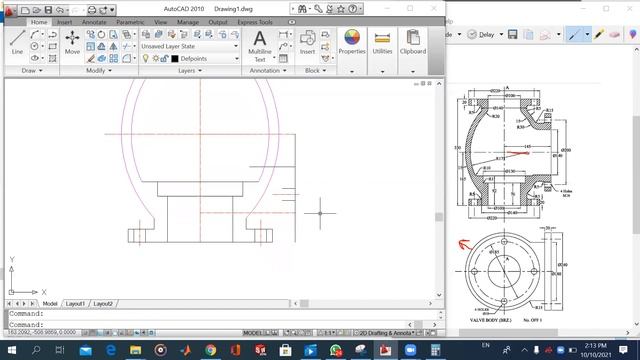Open the Utilities panel button

[382, 42]
